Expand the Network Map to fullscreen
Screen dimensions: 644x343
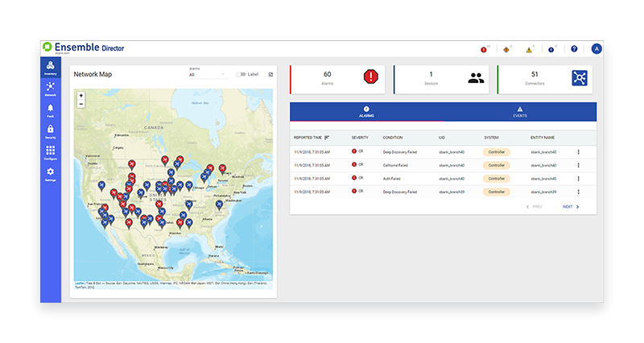pyautogui.click(x=270, y=74)
